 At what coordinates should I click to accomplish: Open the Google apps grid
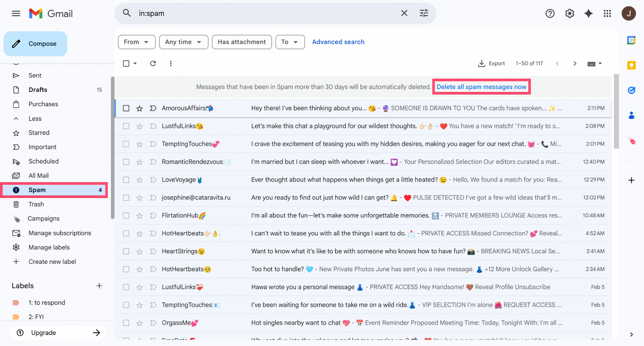[608, 13]
